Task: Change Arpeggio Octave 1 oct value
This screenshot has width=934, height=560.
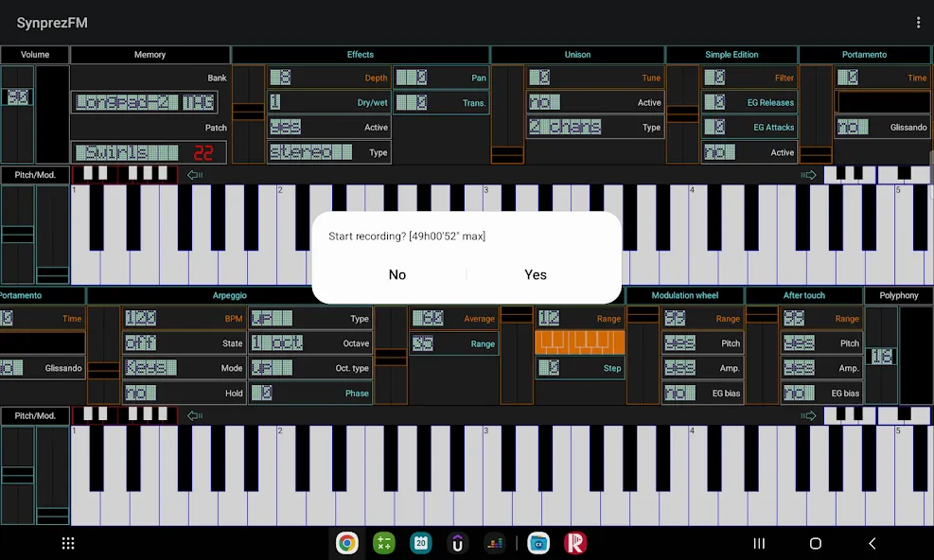Action: click(x=277, y=343)
